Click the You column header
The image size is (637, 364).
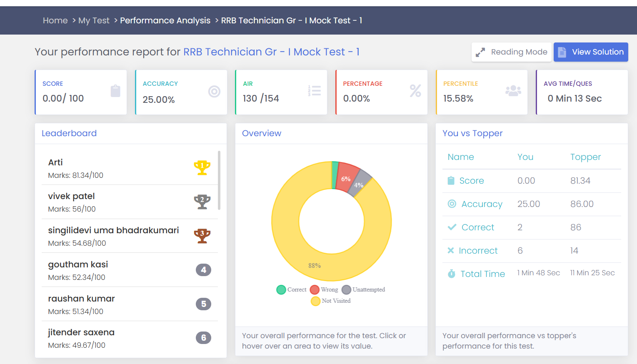point(525,157)
